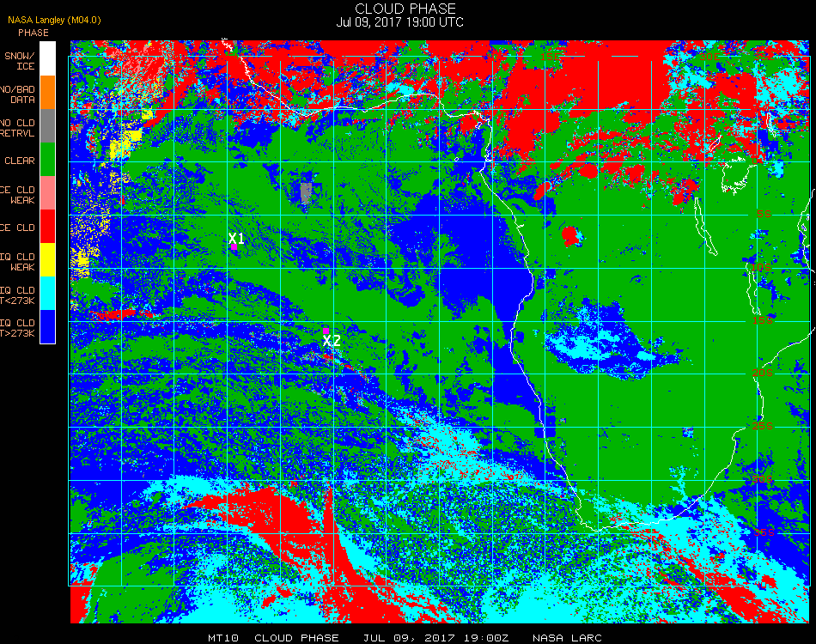Click the blue LIQ CLD T>273K legend swatch

click(47, 326)
